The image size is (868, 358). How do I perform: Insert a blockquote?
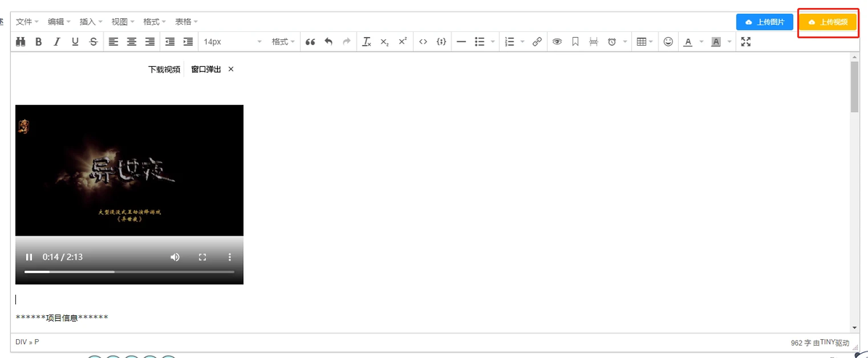[310, 41]
